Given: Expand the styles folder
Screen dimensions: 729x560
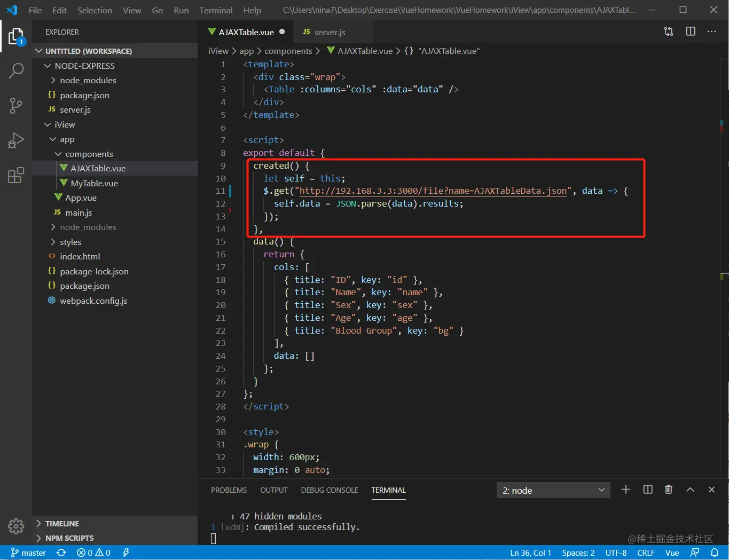Looking at the screenshot, I should click(x=70, y=242).
